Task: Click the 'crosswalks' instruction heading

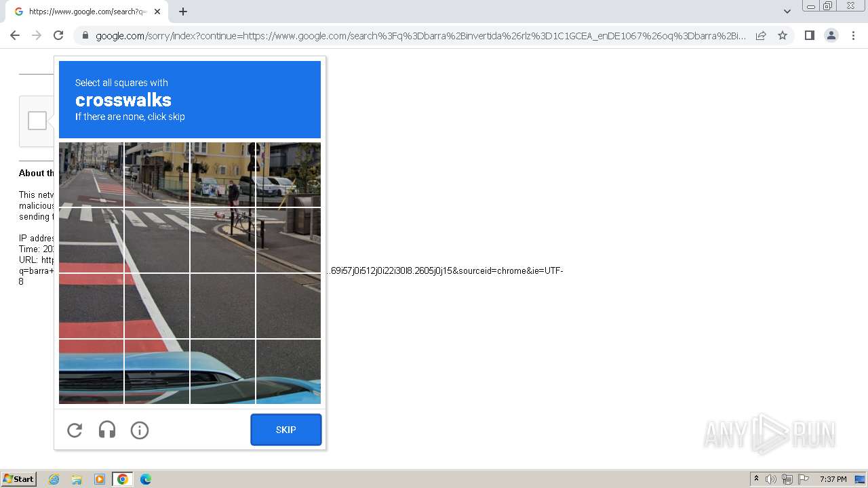Action: (x=123, y=100)
